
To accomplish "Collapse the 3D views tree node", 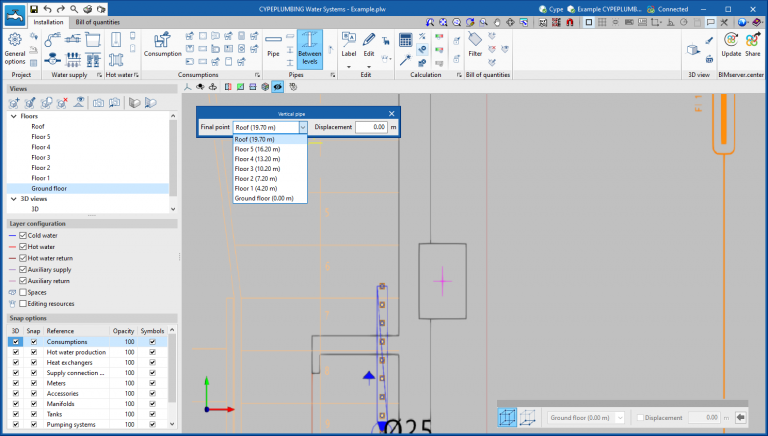I will point(14,199).
